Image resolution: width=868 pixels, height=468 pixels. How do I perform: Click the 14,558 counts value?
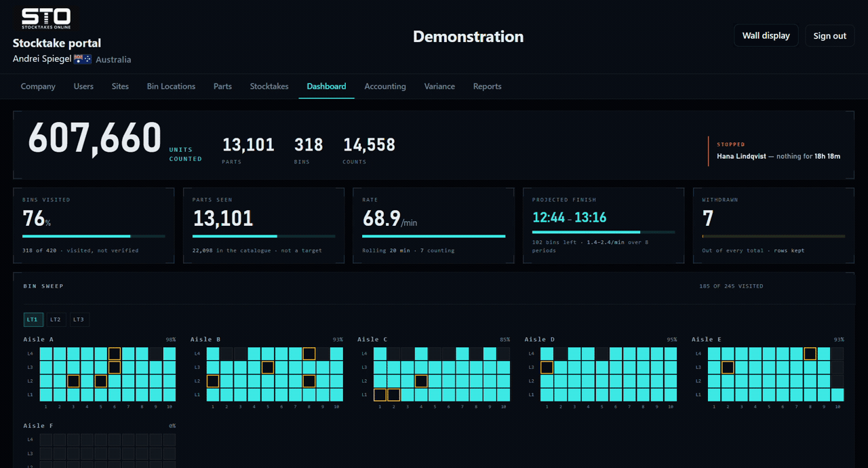[369, 144]
